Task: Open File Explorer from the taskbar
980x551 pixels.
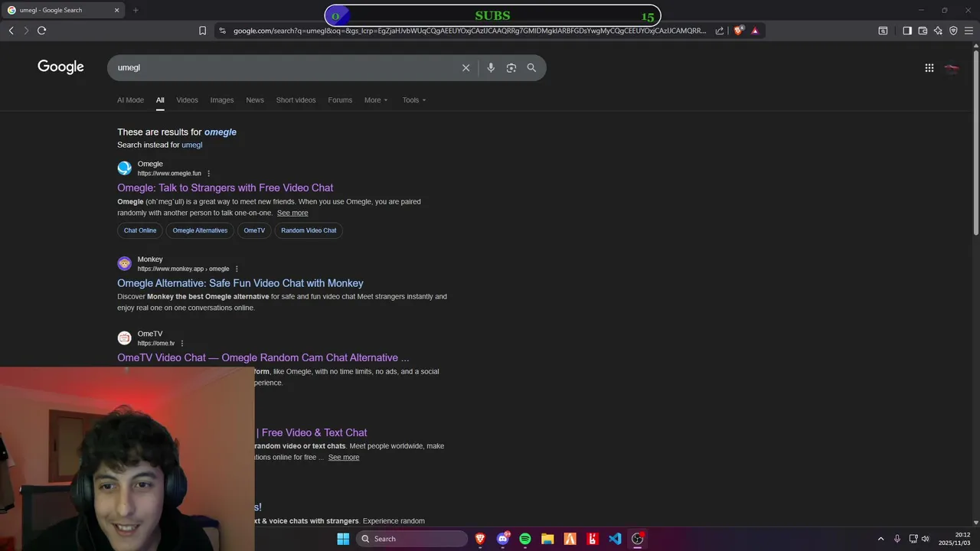Action: coord(547,539)
